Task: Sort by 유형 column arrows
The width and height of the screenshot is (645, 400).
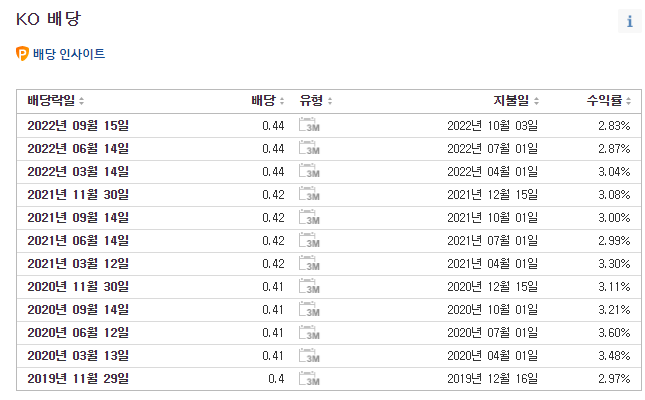Action: tap(330, 101)
